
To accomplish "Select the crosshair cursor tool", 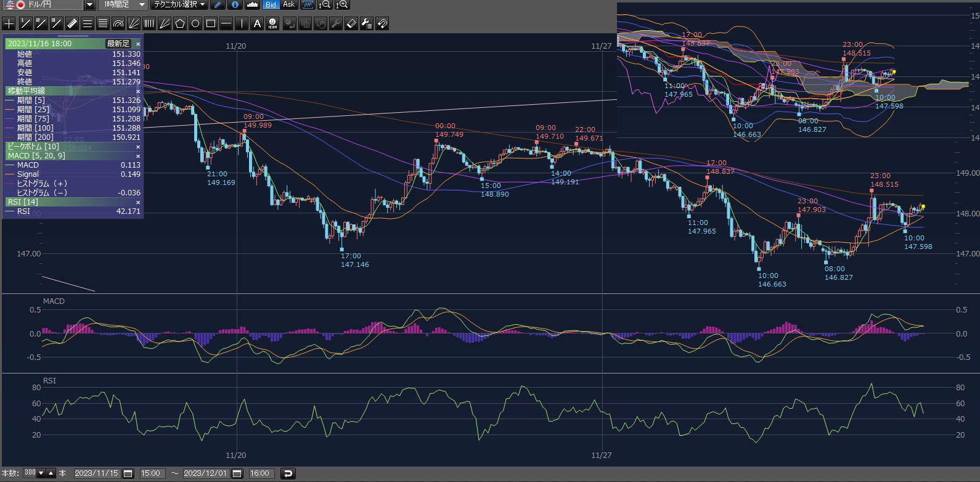I will pos(9,24).
